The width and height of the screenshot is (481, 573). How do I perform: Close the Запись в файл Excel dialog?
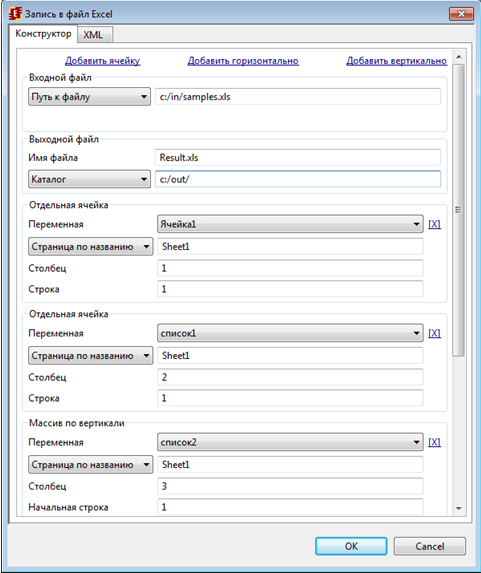(462, 14)
